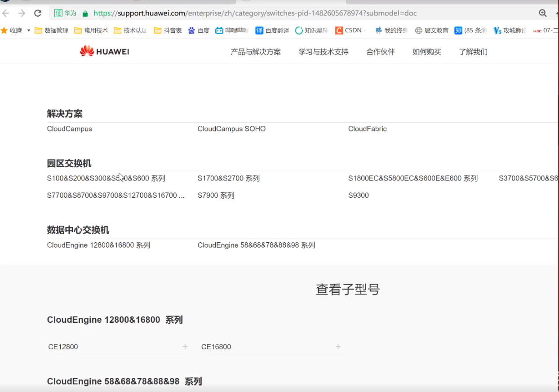Open the CloudFabric link
The image size is (559, 392).
click(368, 129)
